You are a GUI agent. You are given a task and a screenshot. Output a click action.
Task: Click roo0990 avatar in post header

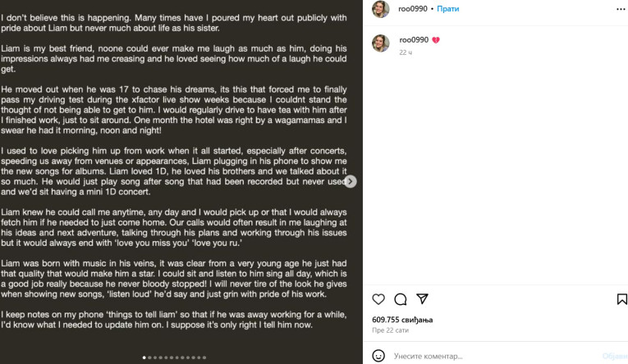380,9
